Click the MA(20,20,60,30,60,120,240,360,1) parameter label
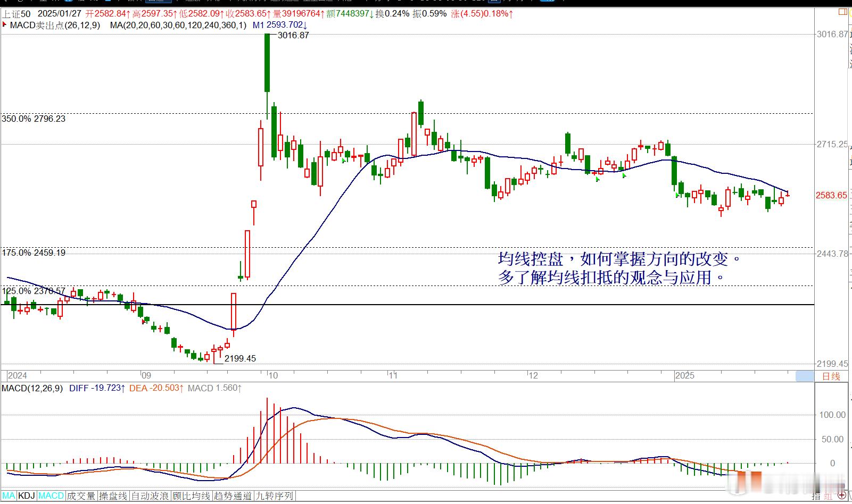 pos(178,25)
